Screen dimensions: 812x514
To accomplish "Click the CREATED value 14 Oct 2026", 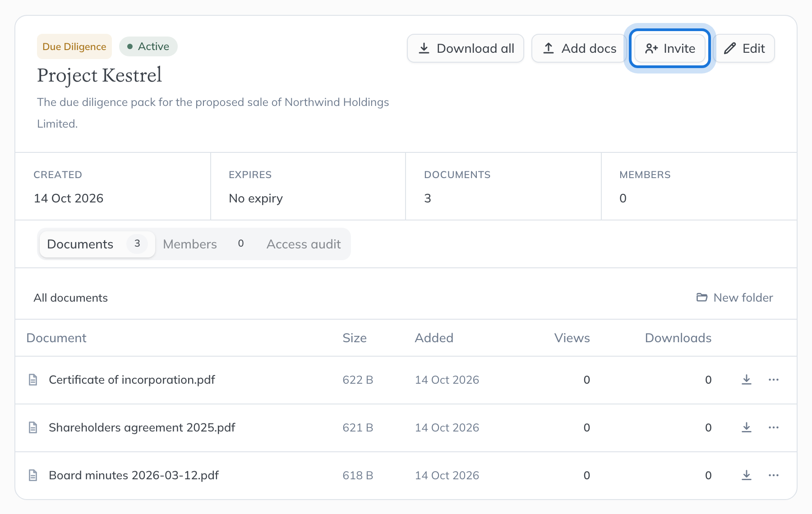I will click(69, 198).
